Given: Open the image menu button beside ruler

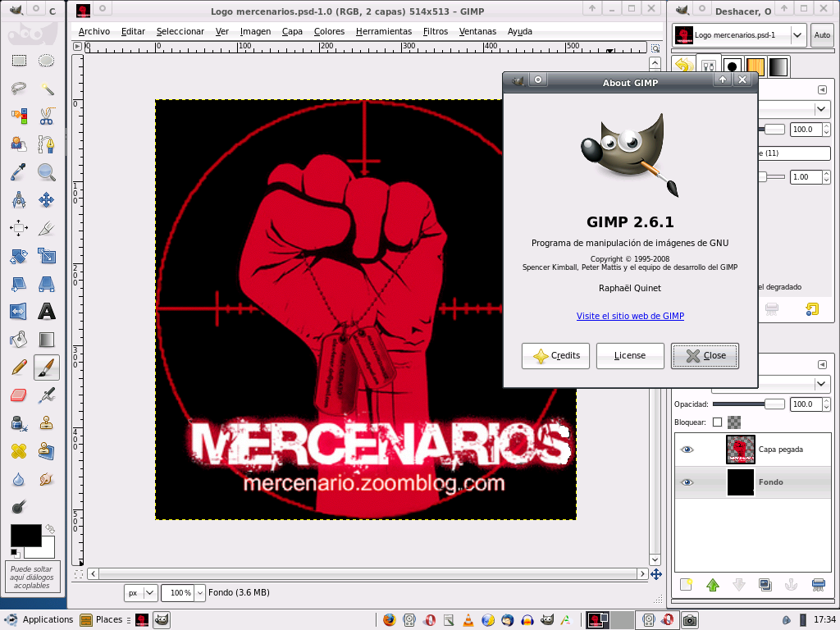Looking at the screenshot, I should point(78,47).
